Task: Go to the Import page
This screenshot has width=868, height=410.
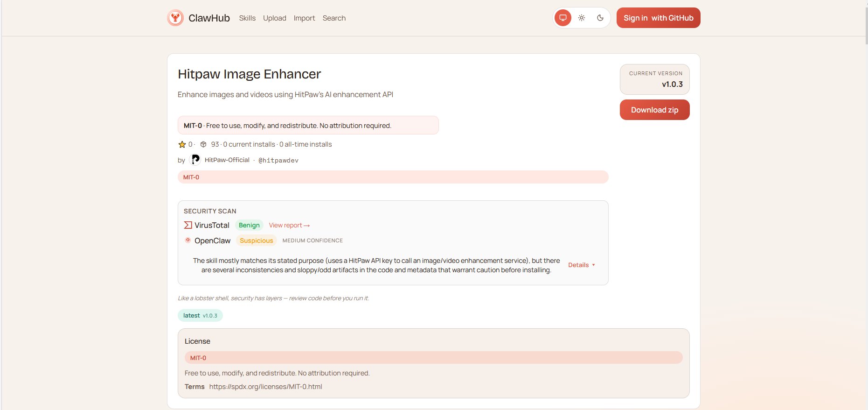Action: (304, 18)
